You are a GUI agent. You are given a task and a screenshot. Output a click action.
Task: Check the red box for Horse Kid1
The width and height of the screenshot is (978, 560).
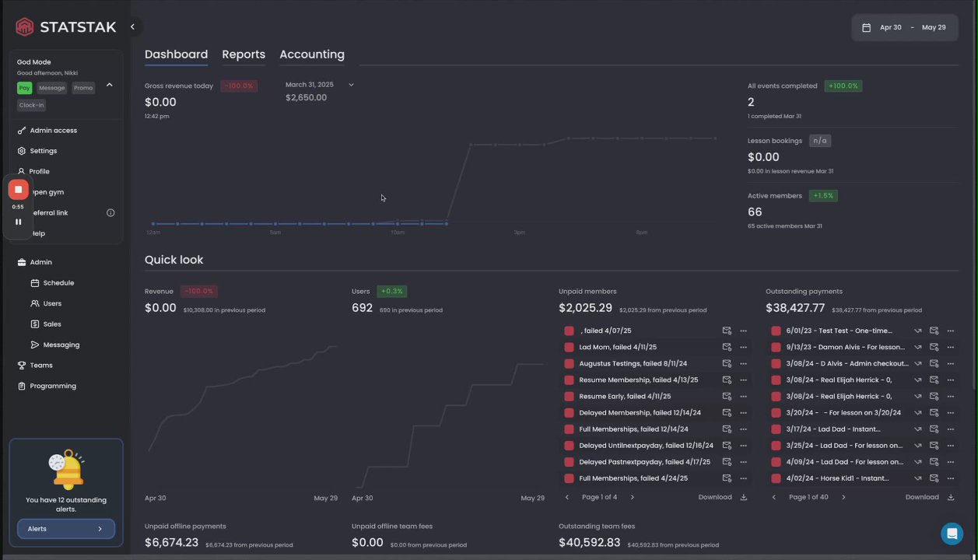[x=776, y=478]
